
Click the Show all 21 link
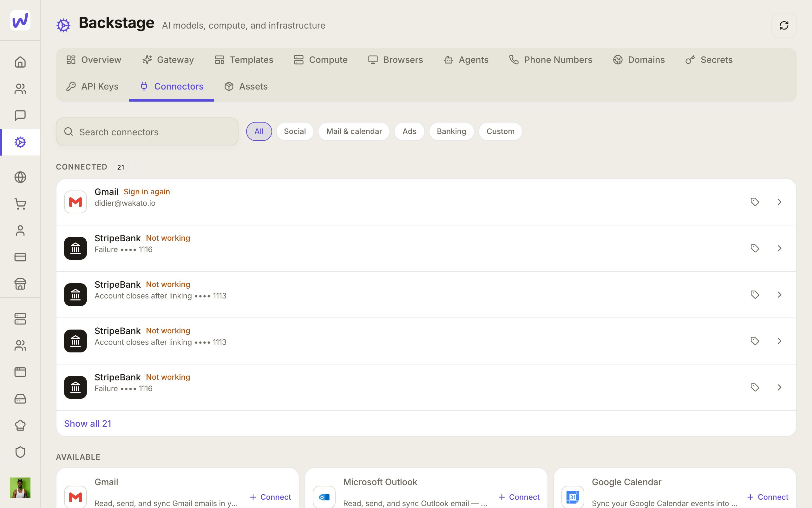point(88,424)
